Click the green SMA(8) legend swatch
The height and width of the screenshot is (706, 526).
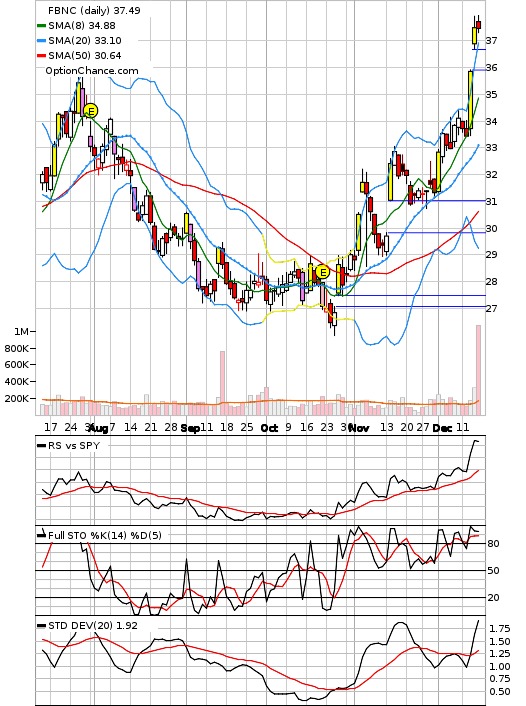point(41,26)
